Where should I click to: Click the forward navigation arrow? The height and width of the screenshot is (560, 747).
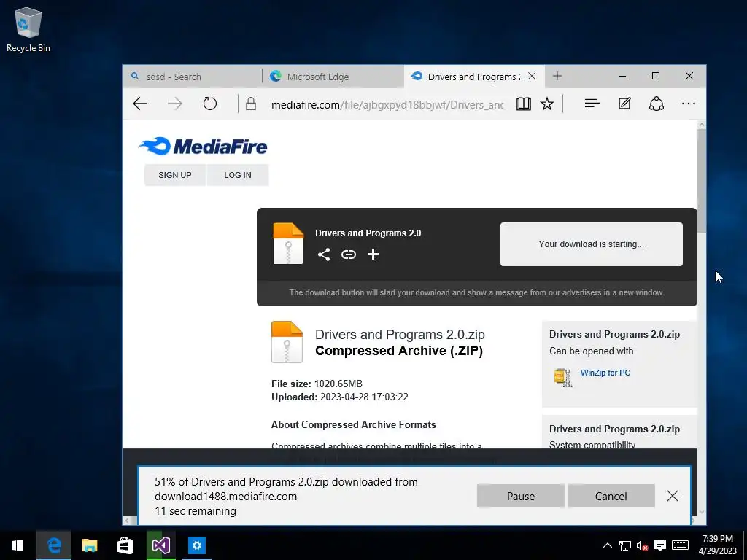point(175,104)
